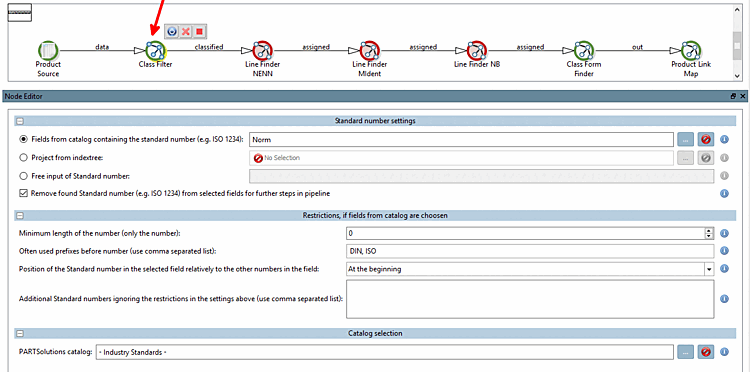Collapse the Catalog selection section

click(20, 333)
